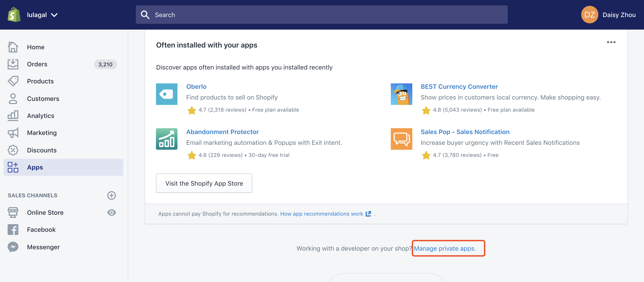Screen dimensions: 644x282
Task: Open the three-dot card options menu
Action: pos(611,42)
